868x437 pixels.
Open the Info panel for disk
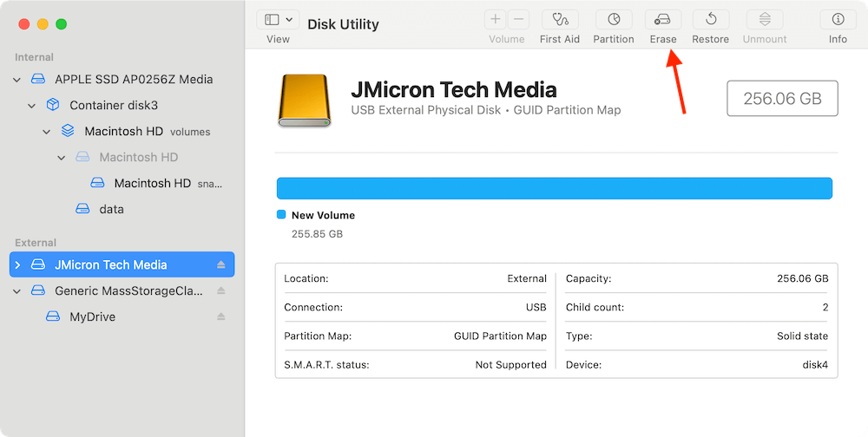pos(838,19)
